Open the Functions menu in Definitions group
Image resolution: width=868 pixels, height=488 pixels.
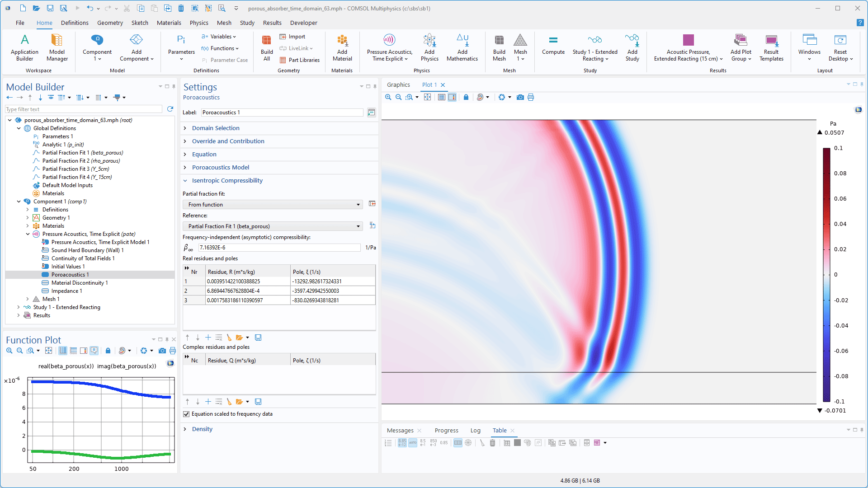220,48
